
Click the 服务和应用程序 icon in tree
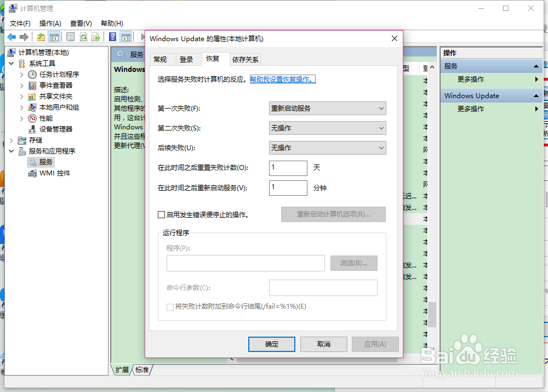click(22, 151)
